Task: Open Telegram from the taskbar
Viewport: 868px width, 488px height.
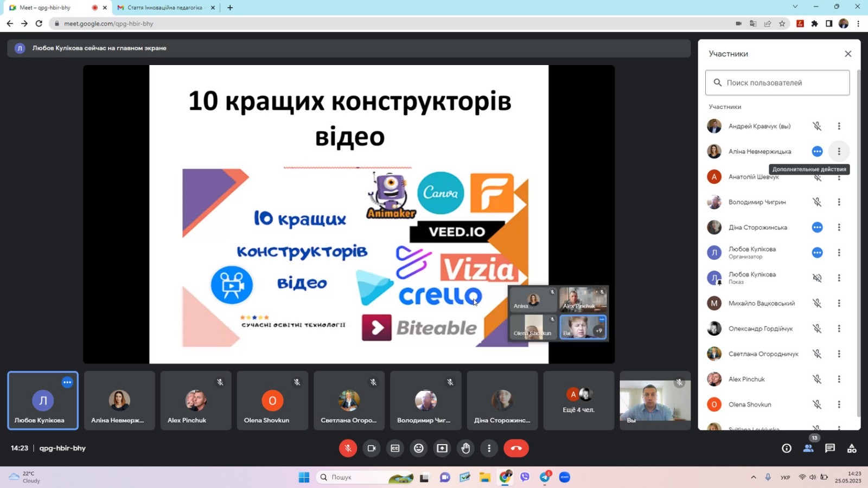Action: [x=545, y=477]
